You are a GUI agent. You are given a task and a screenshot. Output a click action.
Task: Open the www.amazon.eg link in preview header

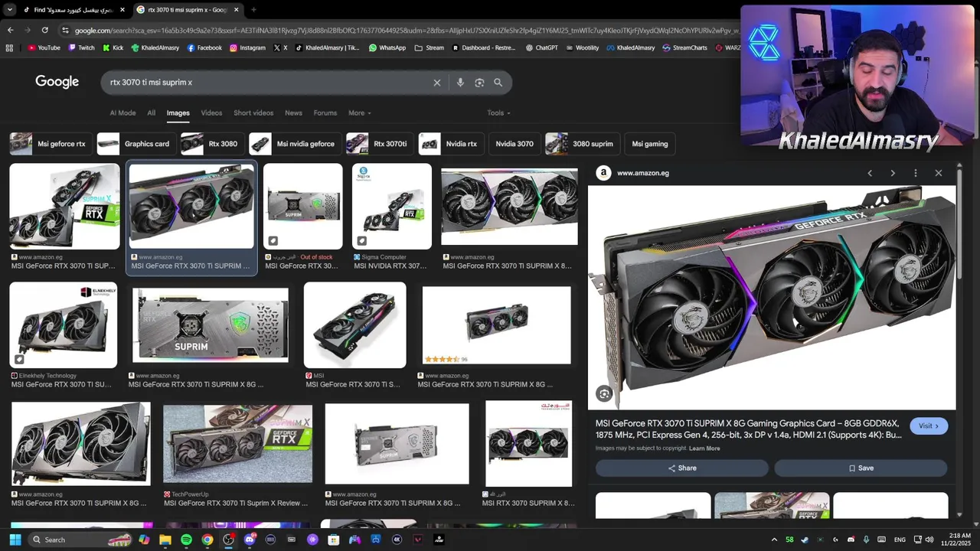tap(643, 173)
